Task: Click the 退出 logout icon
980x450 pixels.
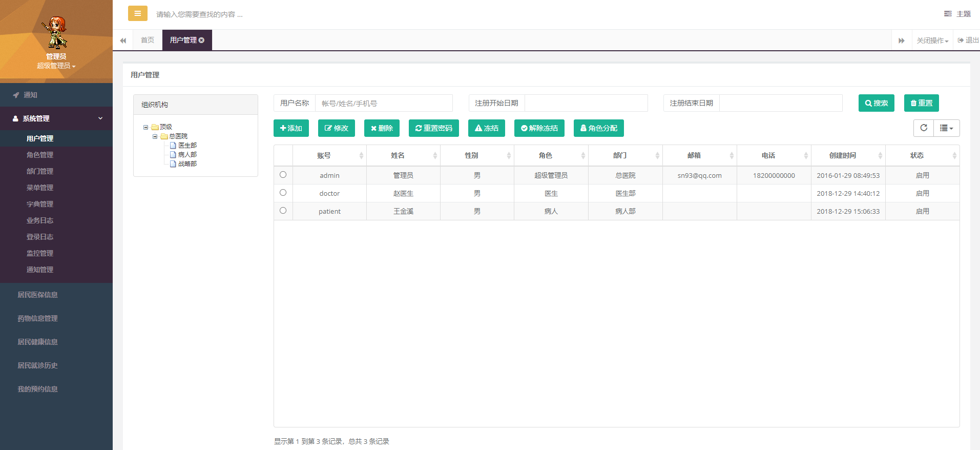Action: tap(961, 40)
